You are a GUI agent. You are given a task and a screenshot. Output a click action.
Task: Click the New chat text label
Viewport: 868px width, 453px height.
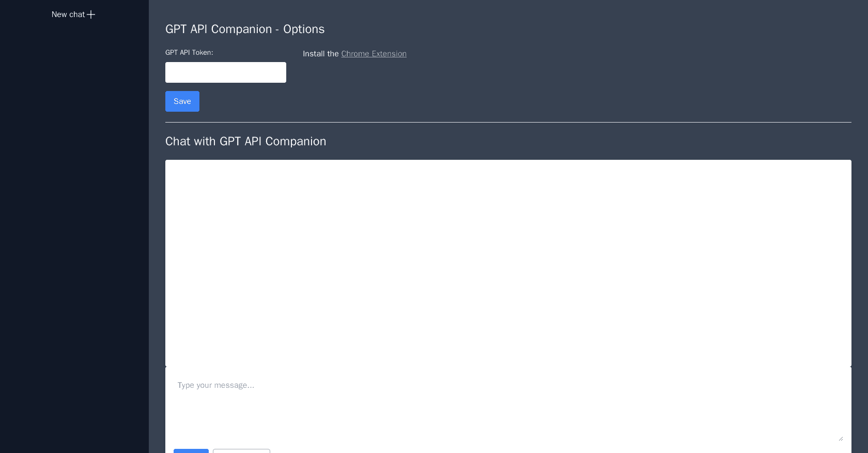68,14
